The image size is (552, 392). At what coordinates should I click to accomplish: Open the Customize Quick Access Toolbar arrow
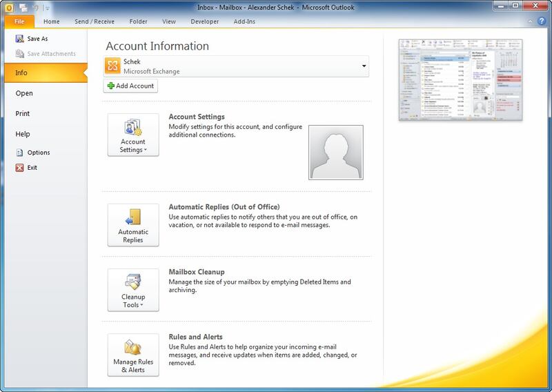pyautogui.click(x=48, y=8)
